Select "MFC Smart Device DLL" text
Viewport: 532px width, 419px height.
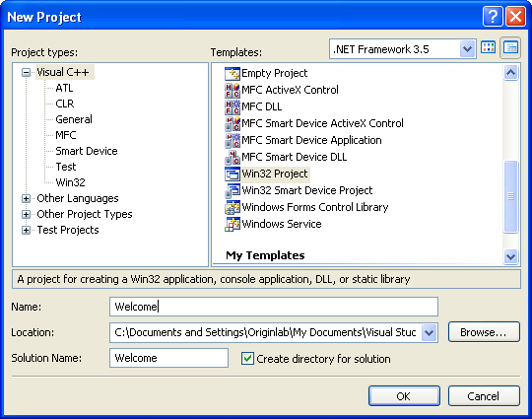pos(295,157)
